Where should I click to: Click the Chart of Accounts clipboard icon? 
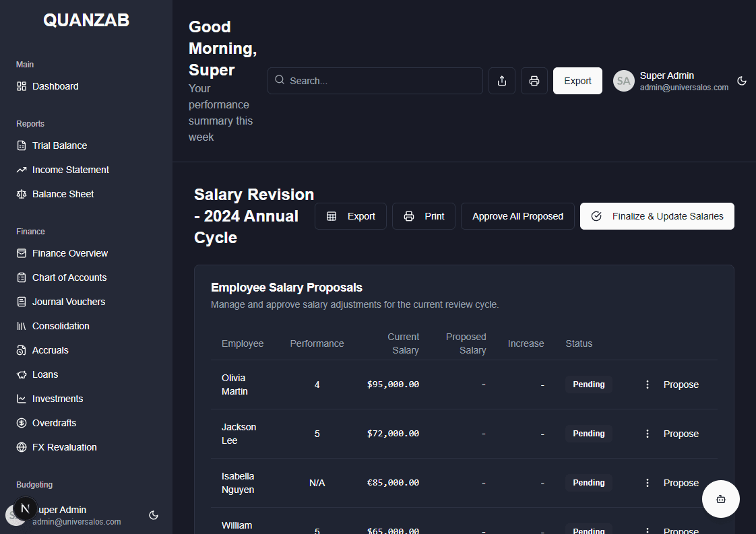tap(21, 277)
